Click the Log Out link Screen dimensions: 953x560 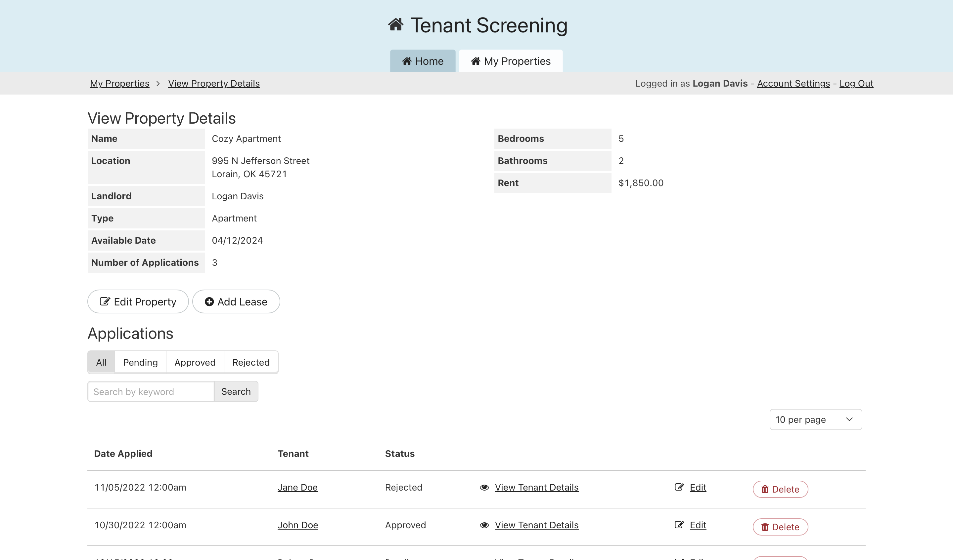pyautogui.click(x=856, y=84)
